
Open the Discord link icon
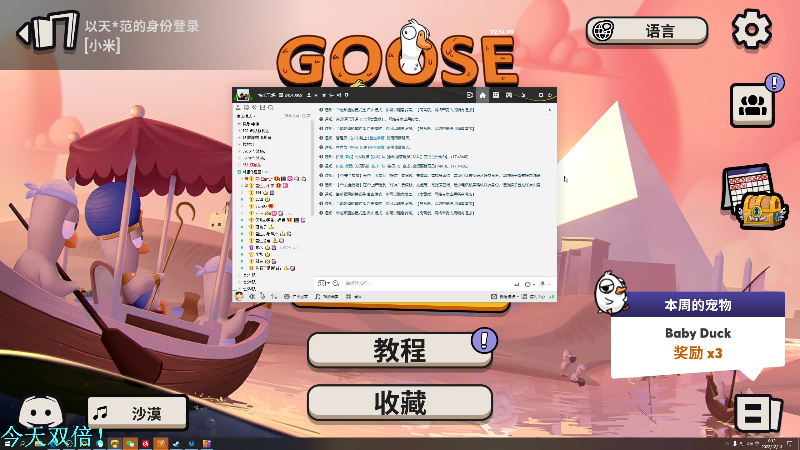point(41,411)
